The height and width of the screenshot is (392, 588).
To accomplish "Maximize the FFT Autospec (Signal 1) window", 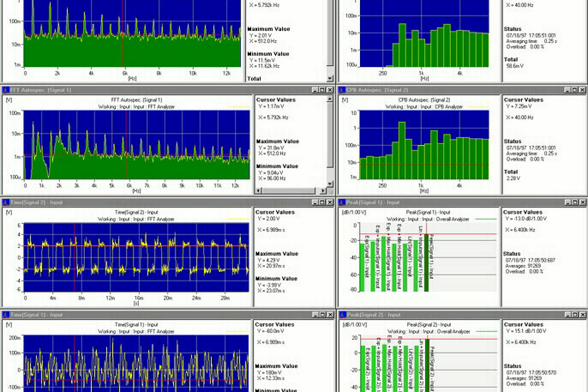I will click(x=322, y=90).
